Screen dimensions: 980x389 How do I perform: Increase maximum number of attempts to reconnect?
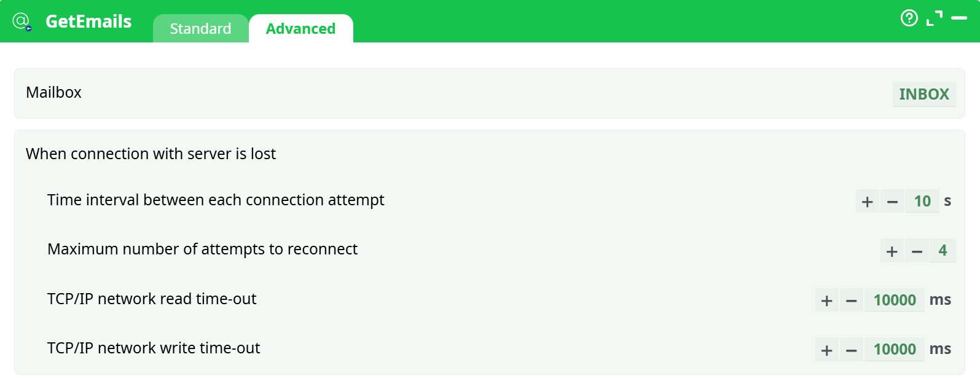pos(892,250)
